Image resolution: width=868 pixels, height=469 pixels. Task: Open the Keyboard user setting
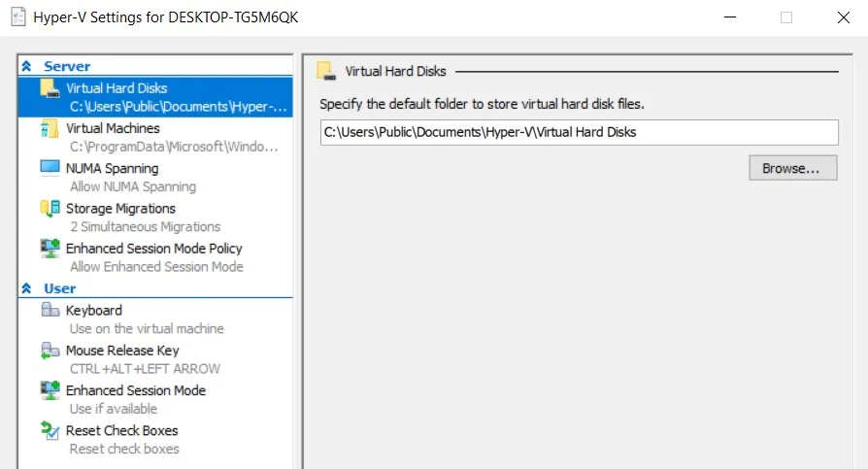94,311
